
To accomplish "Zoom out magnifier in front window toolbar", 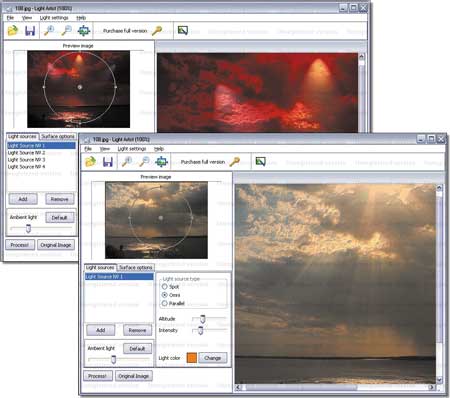I will 144,161.
